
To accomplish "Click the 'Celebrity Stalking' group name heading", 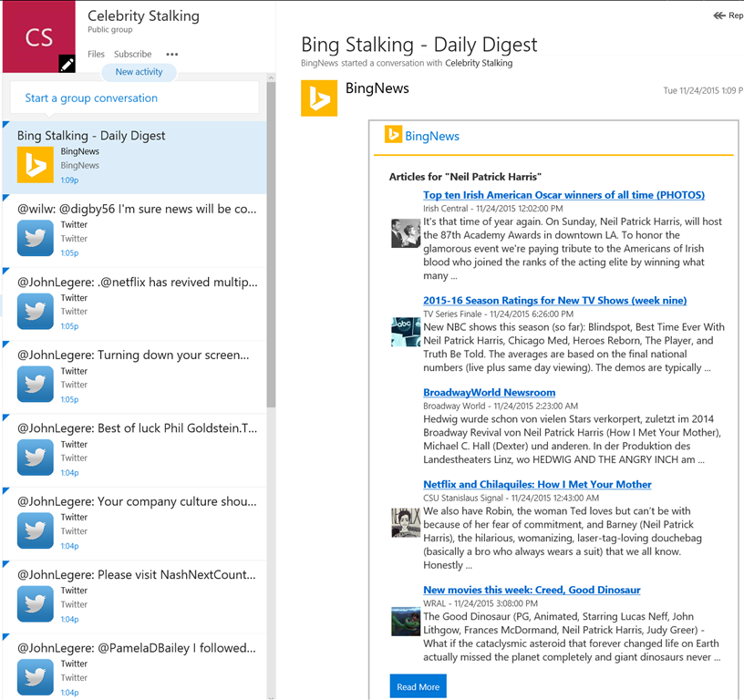I will (x=143, y=15).
